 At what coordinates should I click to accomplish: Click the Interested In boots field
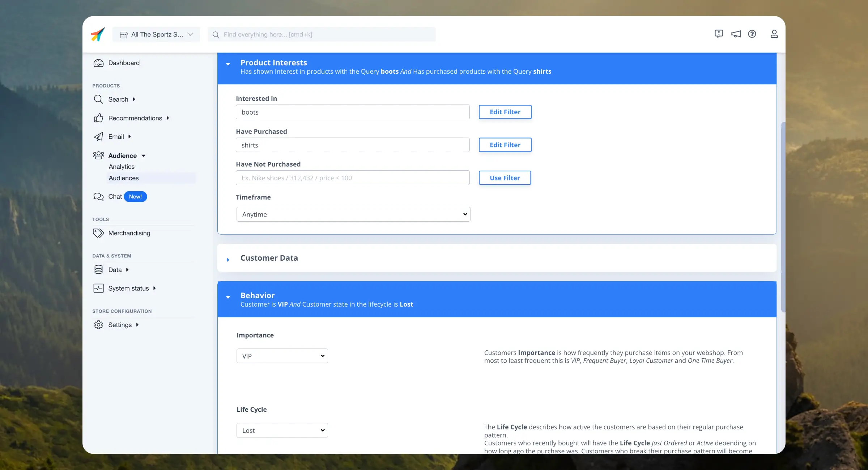[353, 112]
